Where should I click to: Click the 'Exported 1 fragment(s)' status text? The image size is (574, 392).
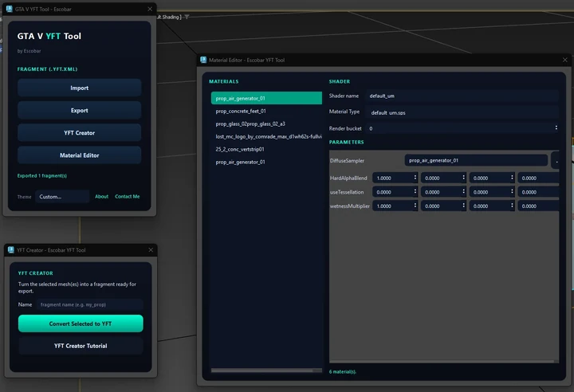[42, 176]
